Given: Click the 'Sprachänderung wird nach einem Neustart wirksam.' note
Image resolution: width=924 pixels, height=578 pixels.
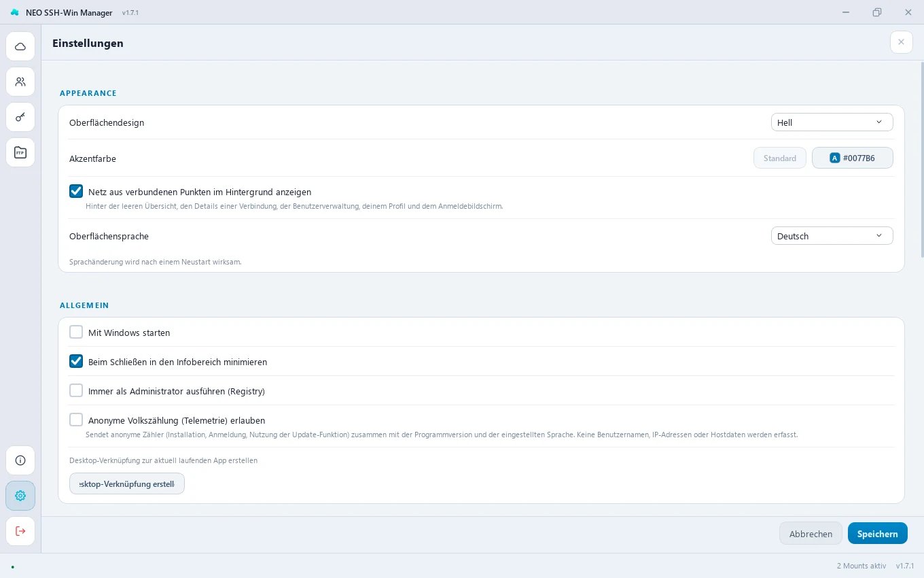Looking at the screenshot, I should coord(156,262).
